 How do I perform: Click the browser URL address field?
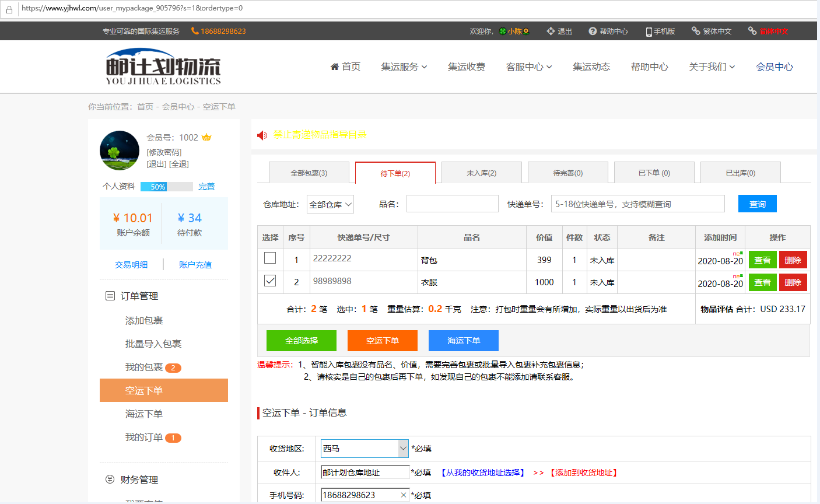[417, 8]
